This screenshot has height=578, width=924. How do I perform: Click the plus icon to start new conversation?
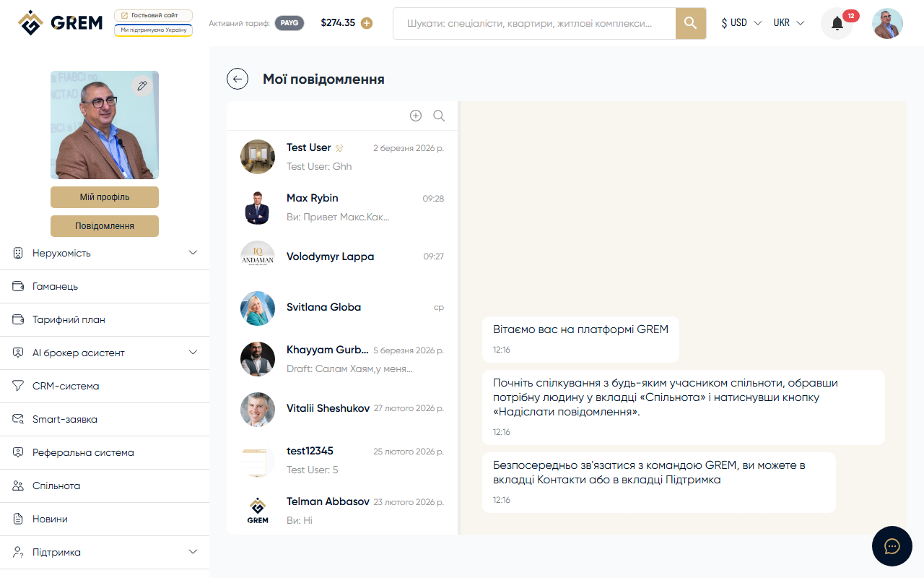pyautogui.click(x=416, y=115)
